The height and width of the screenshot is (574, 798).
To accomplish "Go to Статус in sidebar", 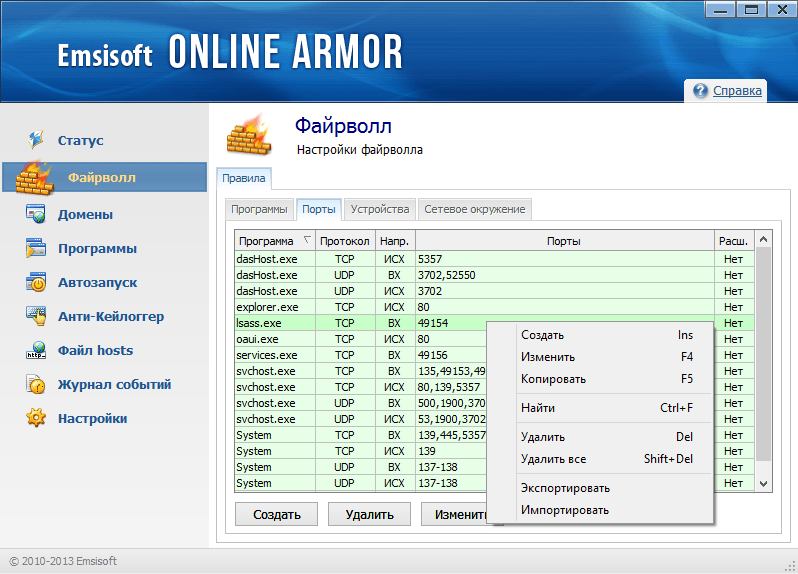I will coord(80,140).
